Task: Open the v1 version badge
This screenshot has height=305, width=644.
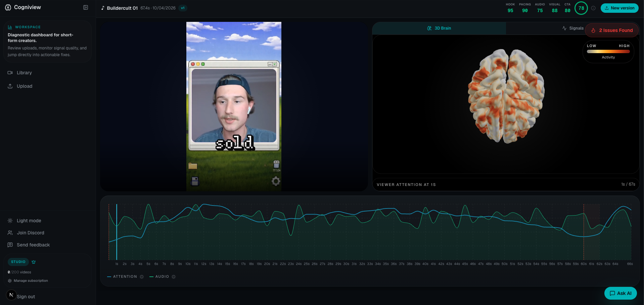Action: click(x=183, y=8)
